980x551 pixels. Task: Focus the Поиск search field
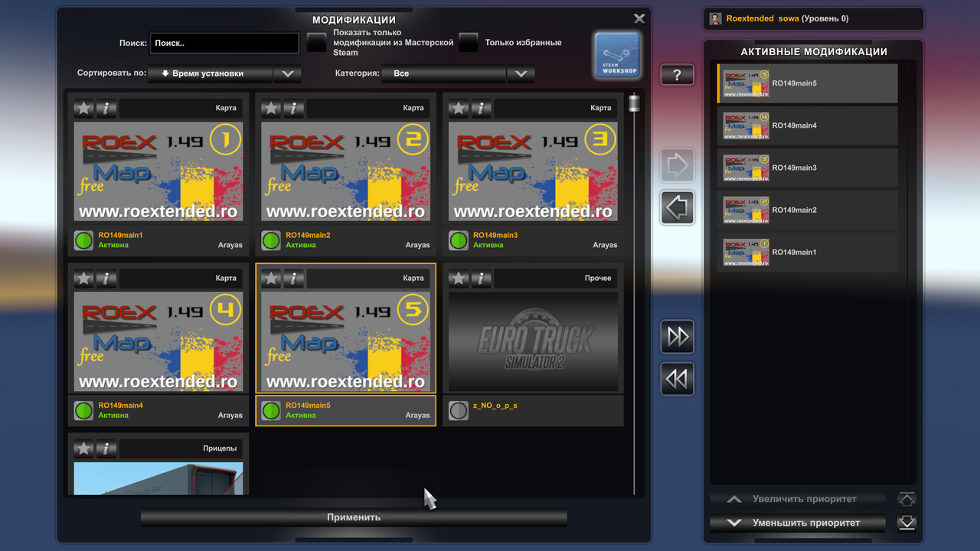[x=224, y=44]
